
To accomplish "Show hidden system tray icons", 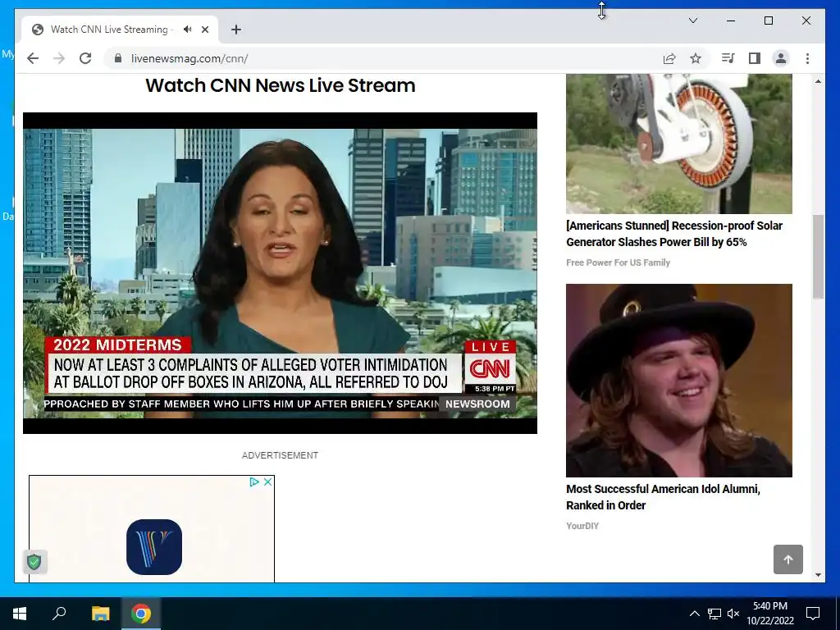I will coord(694,614).
